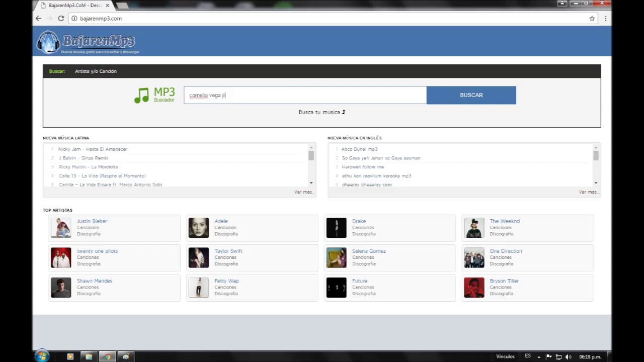Screen dimensions: 644x362
Task: Click the taskbar clock 06:18 p.m.
Action: click(x=590, y=357)
